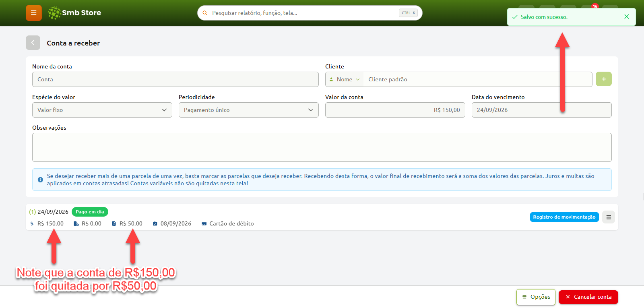This screenshot has height=308, width=644.
Task: Click the 'Conta a receber' page title
Action: pyautogui.click(x=73, y=43)
